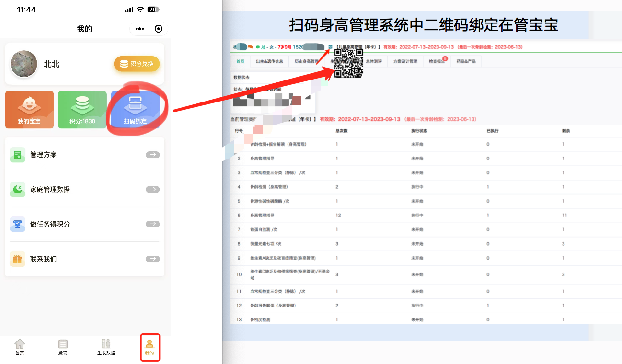Open the 药品&产品 tab
This screenshot has width=622, height=364.
pos(466,61)
